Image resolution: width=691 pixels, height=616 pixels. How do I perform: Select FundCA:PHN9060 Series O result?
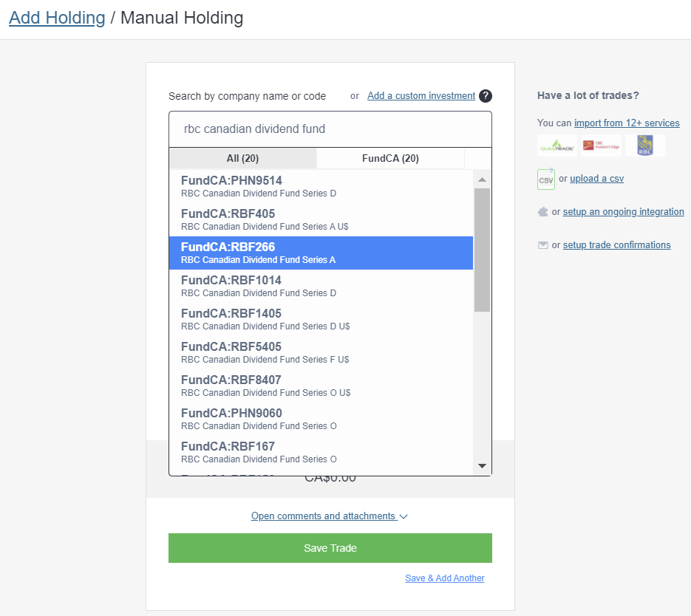[x=321, y=420]
